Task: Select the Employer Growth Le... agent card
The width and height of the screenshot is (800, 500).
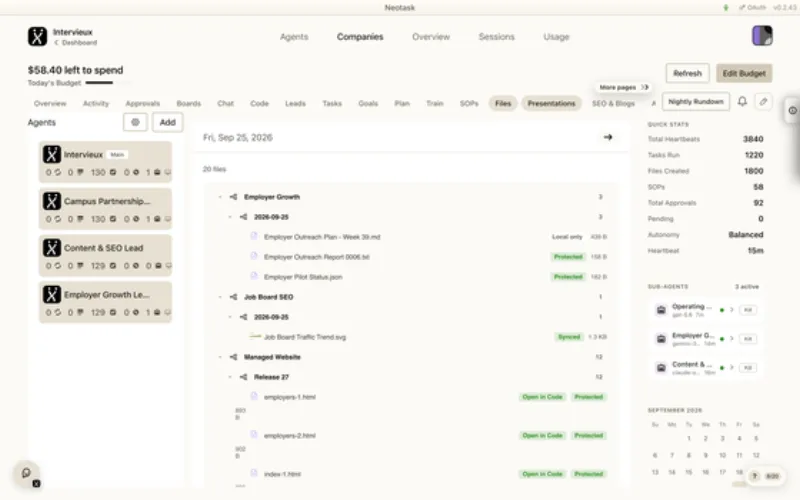Action: point(106,302)
